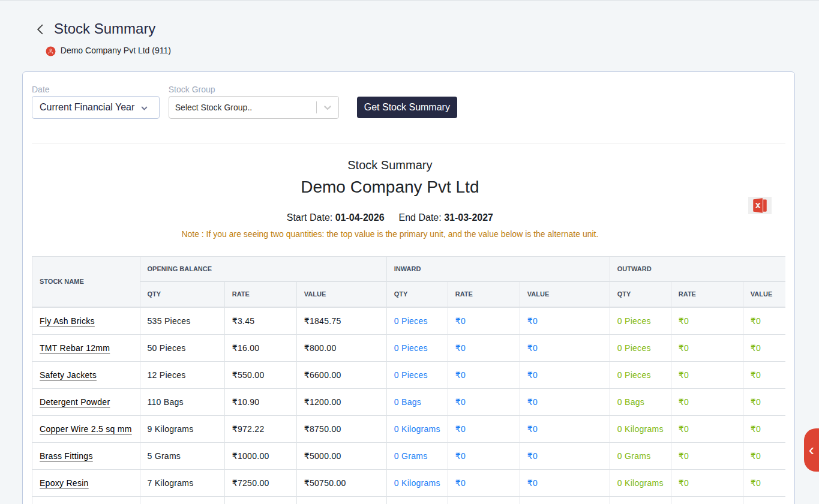819x504 pixels.
Task: Click the 110 Bags quantity cell
Action: [x=182, y=402]
